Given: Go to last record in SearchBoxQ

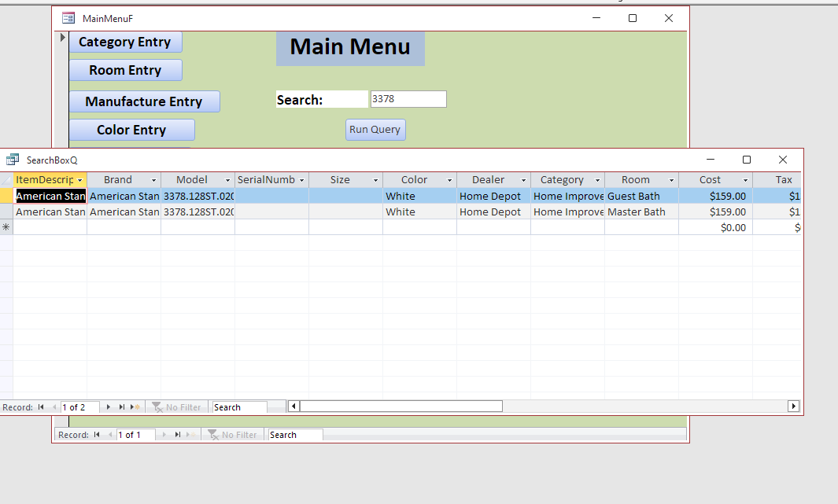Looking at the screenshot, I should [x=122, y=407].
